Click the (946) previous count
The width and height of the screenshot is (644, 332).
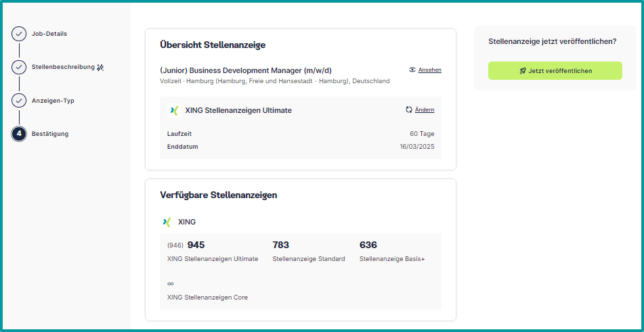(175, 245)
